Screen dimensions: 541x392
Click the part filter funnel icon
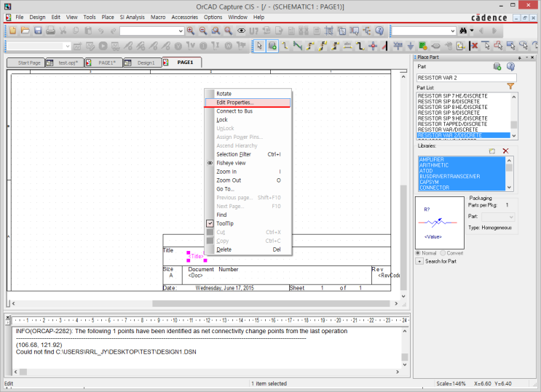[510, 87]
